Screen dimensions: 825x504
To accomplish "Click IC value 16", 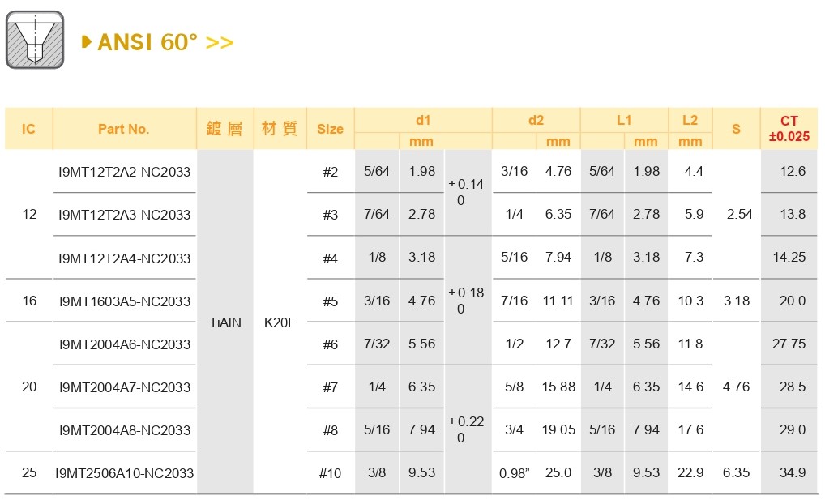I will click(29, 301).
